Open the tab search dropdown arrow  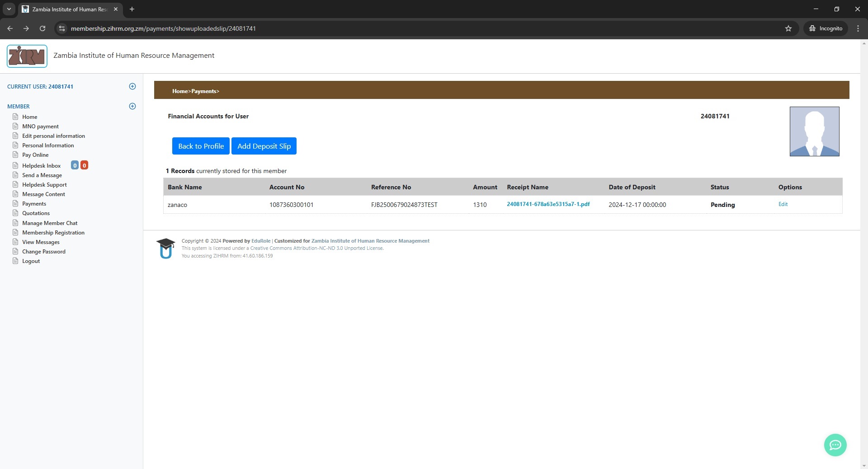tap(9, 9)
